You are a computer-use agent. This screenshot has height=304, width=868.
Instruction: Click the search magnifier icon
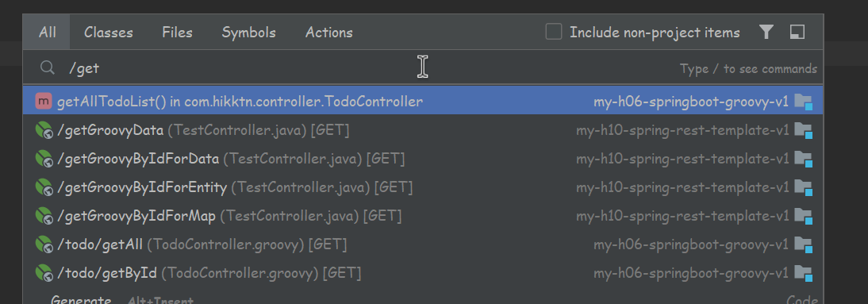(48, 67)
